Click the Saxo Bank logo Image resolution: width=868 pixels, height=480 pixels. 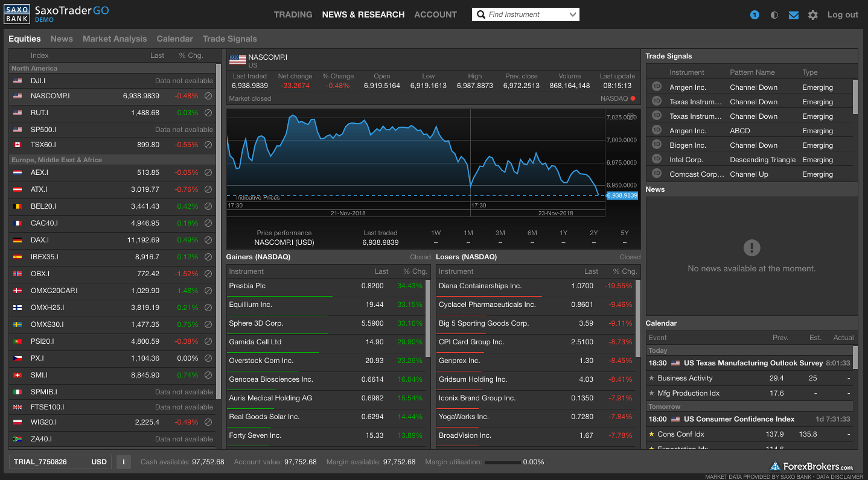[x=17, y=13]
